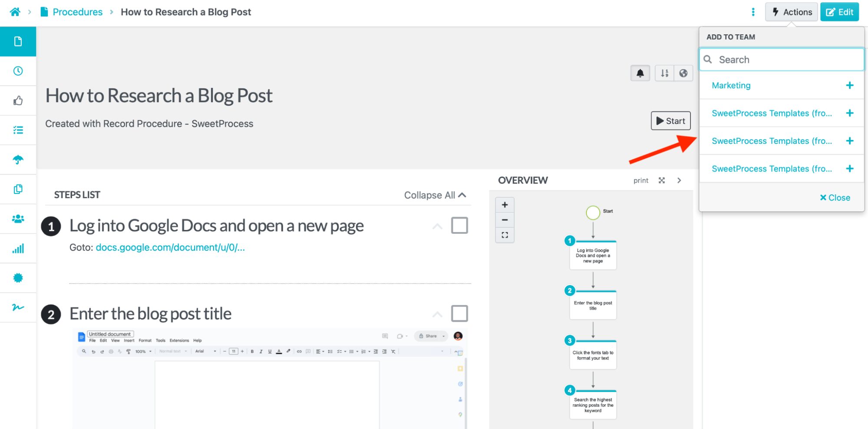Go to the home dashboard icon
The width and height of the screenshot is (868, 429).
pyautogui.click(x=15, y=12)
